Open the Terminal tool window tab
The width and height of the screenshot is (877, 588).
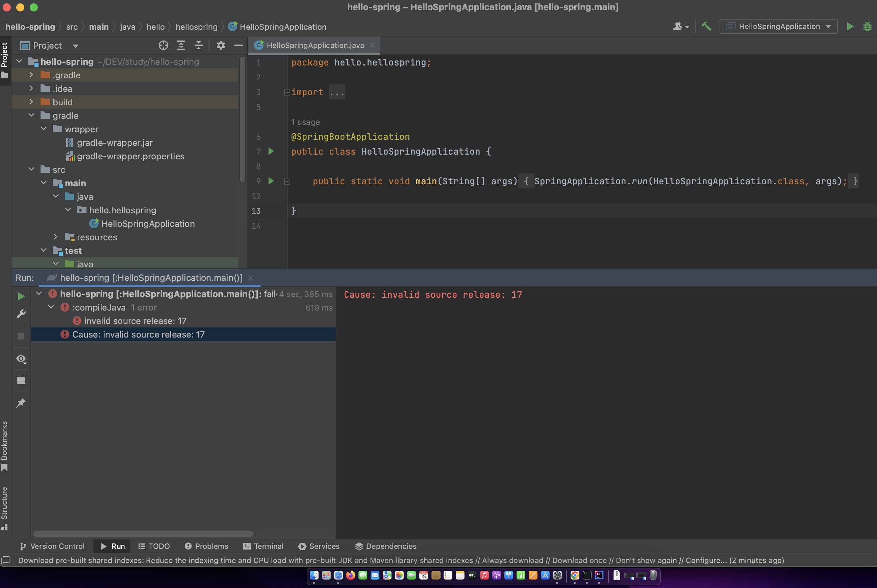point(264,546)
